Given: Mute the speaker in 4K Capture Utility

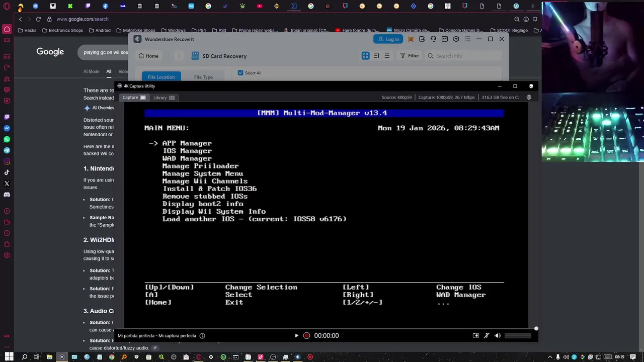Looking at the screenshot, I should pyautogui.click(x=497, y=335).
